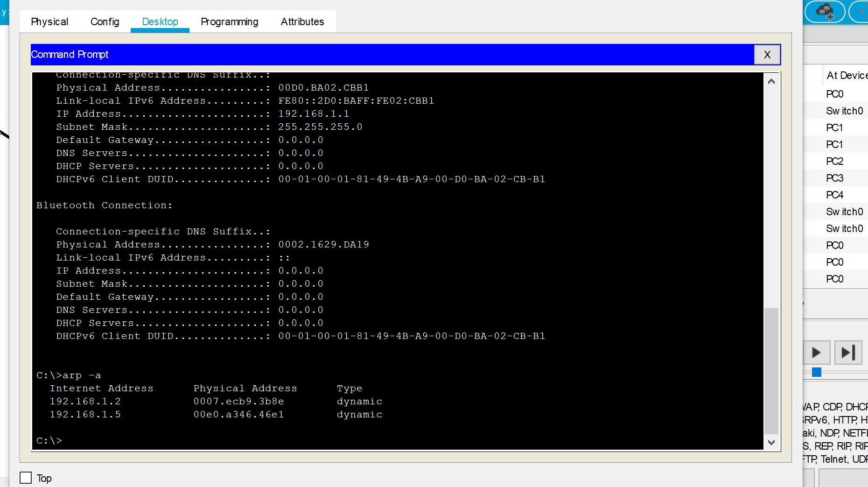Click the Bluetooth Connection heading
The height and width of the screenshot is (487, 868).
[x=105, y=205]
